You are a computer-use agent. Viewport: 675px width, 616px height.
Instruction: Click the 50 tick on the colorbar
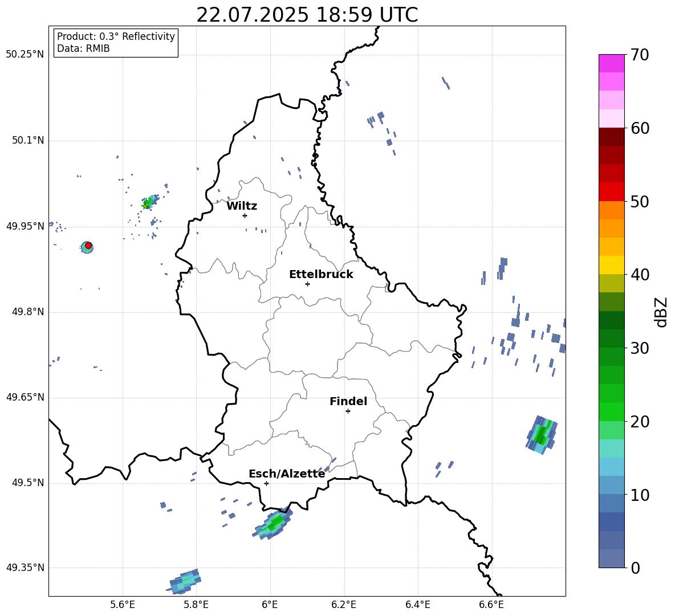tap(640, 202)
